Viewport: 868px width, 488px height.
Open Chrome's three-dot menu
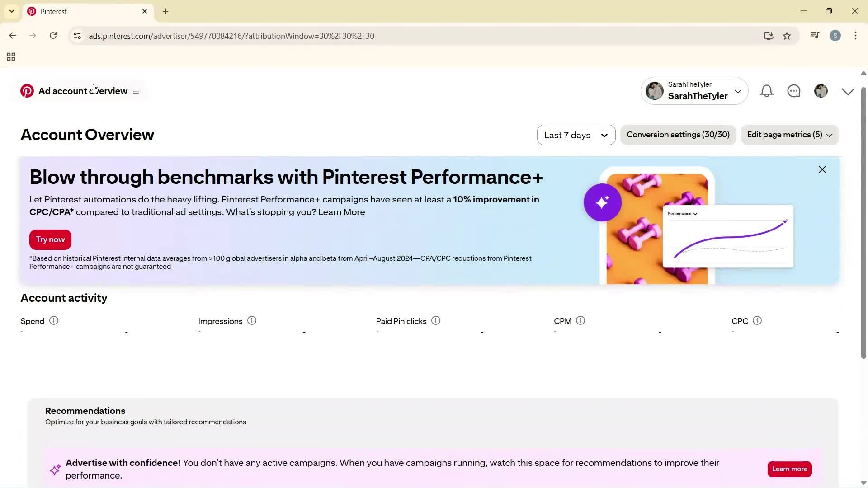coord(855,36)
